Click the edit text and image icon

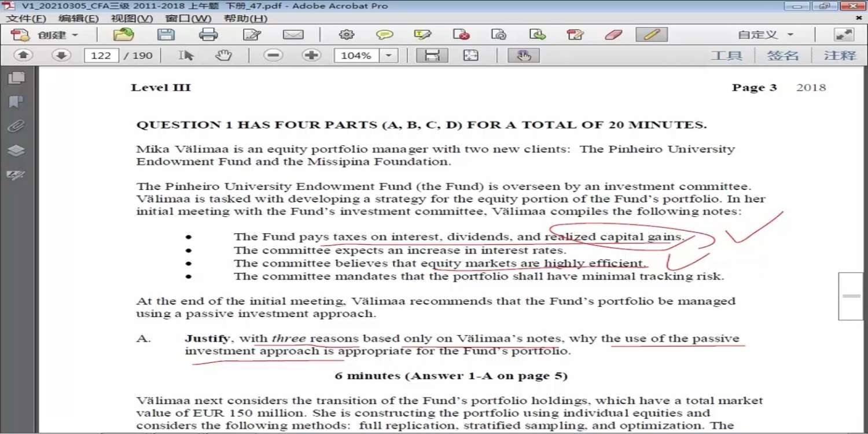click(x=575, y=35)
